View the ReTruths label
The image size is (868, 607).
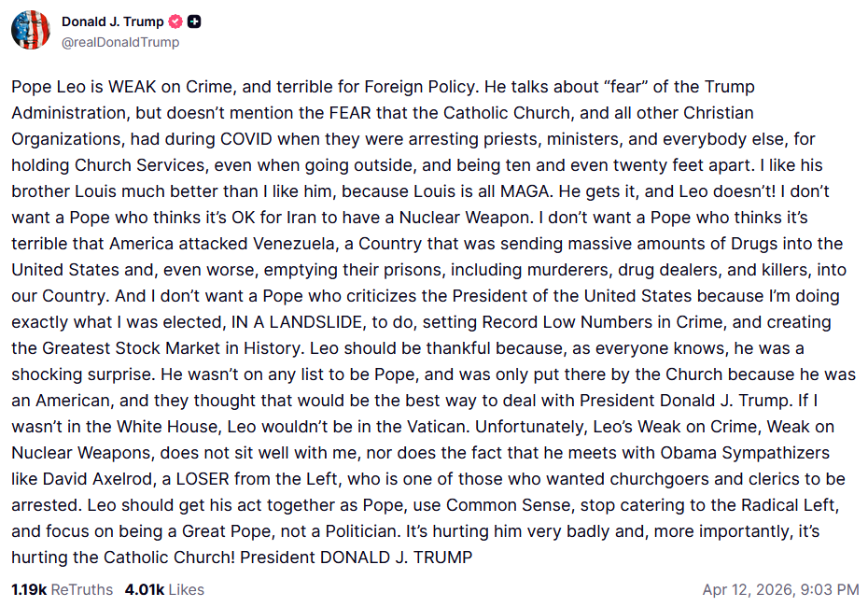tap(81, 589)
